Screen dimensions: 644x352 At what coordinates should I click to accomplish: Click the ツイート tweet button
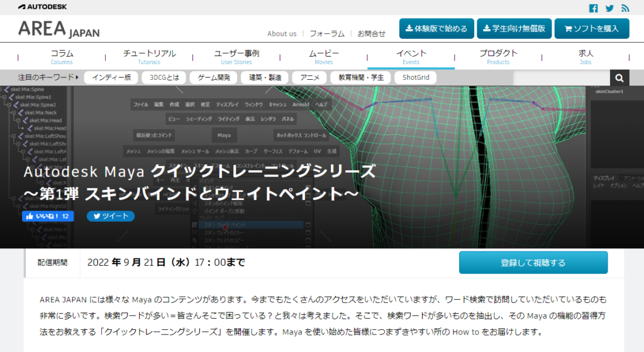tap(111, 216)
